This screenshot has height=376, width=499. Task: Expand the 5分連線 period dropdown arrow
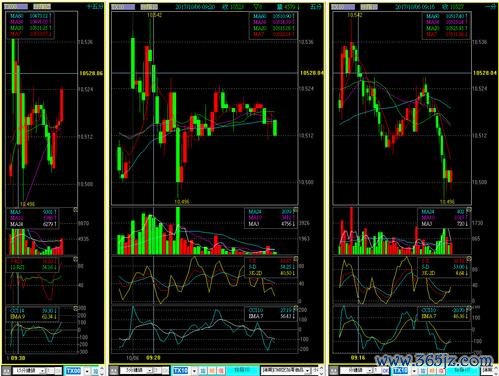coord(150,370)
